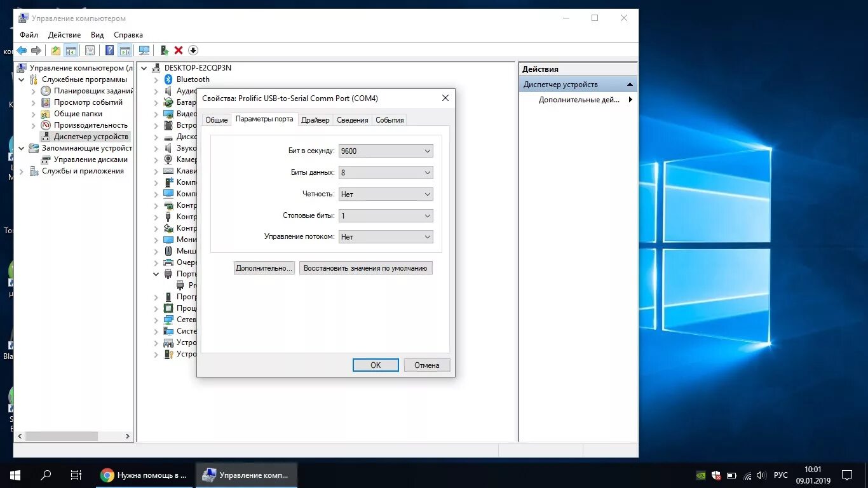The width and height of the screenshot is (868, 488).
Task: Expand the Дополнительные действия arrow in Actions
Action: [x=630, y=100]
